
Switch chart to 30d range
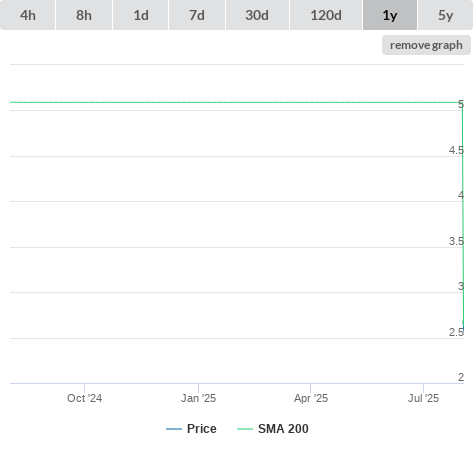pyautogui.click(x=257, y=15)
